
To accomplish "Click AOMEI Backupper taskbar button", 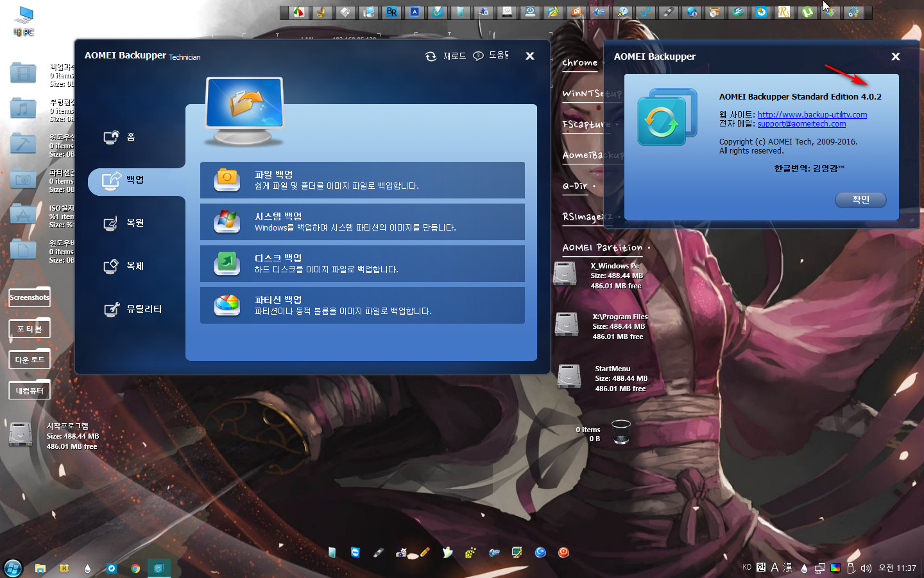I will click(158, 568).
